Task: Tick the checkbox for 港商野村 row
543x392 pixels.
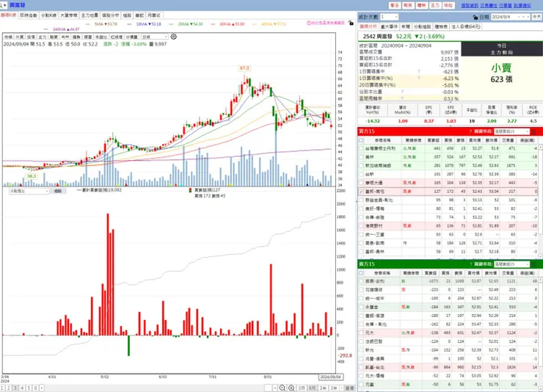Action: (361, 226)
